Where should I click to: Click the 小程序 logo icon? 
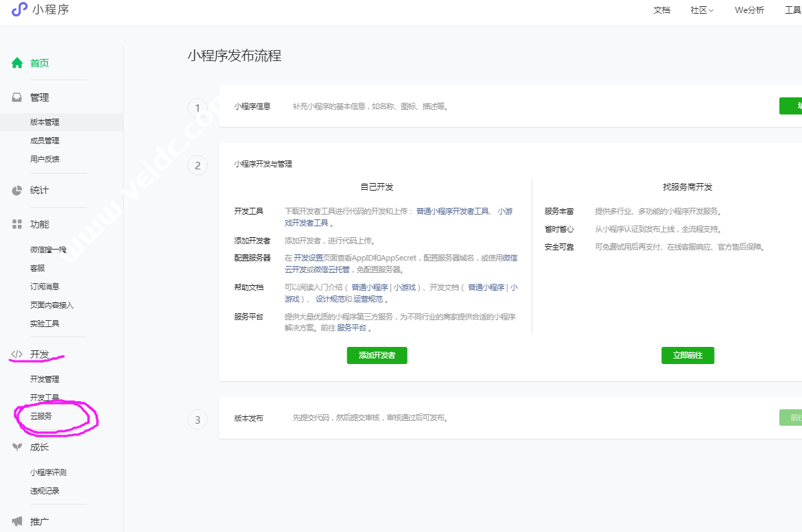[x=19, y=10]
